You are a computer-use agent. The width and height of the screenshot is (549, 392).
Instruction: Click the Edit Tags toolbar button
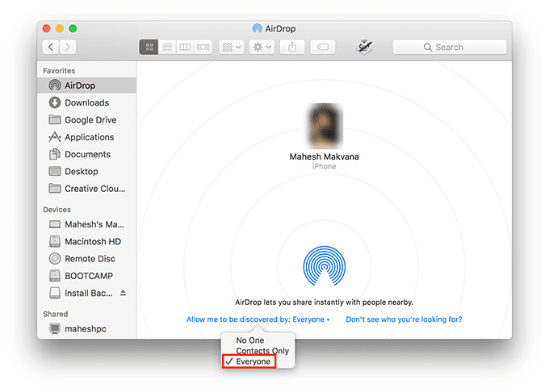[x=323, y=47]
